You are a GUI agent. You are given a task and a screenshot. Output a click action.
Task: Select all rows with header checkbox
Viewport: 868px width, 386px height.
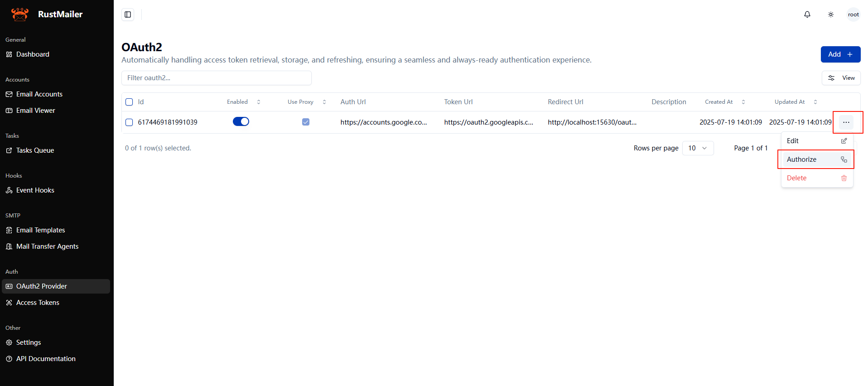(x=129, y=102)
